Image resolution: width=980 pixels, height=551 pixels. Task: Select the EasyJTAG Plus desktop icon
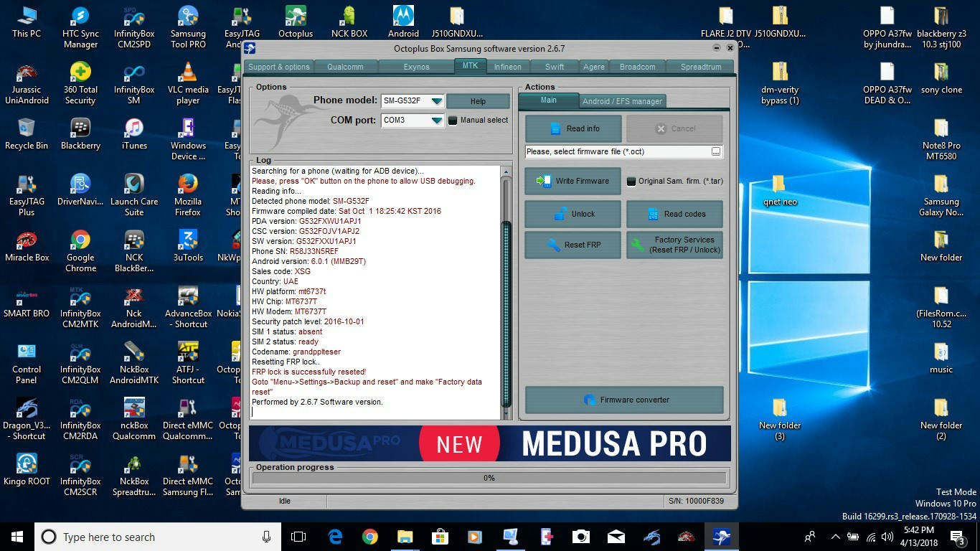(x=27, y=196)
